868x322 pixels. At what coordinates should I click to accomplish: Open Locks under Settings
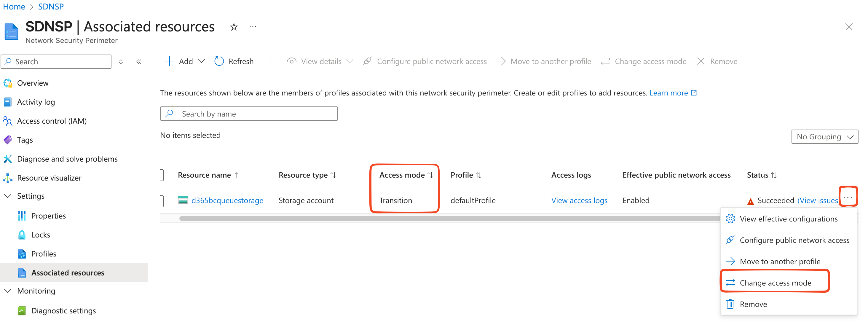point(40,235)
